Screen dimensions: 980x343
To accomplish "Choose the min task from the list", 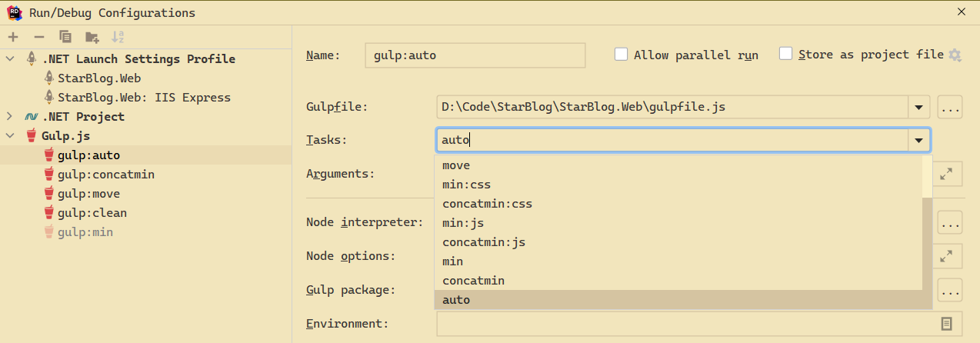I will [x=678, y=261].
